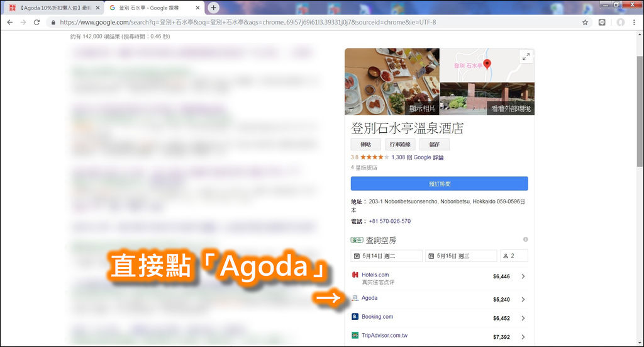Click the Booking.com logo icon
The image size is (644, 347).
[x=355, y=317]
